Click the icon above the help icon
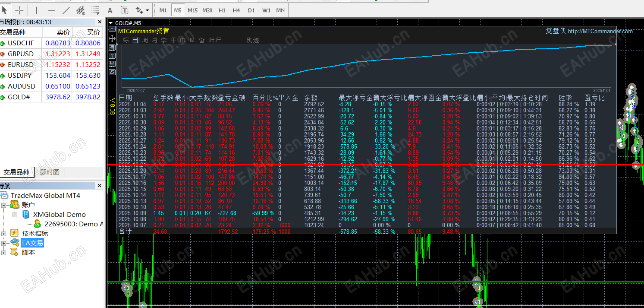This screenshot has height=308, width=644. point(112,47)
